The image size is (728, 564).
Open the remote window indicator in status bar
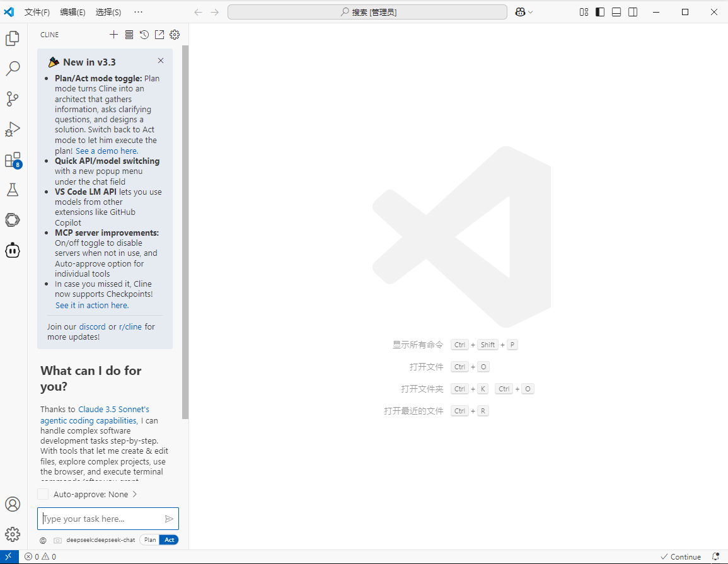[x=9, y=556]
